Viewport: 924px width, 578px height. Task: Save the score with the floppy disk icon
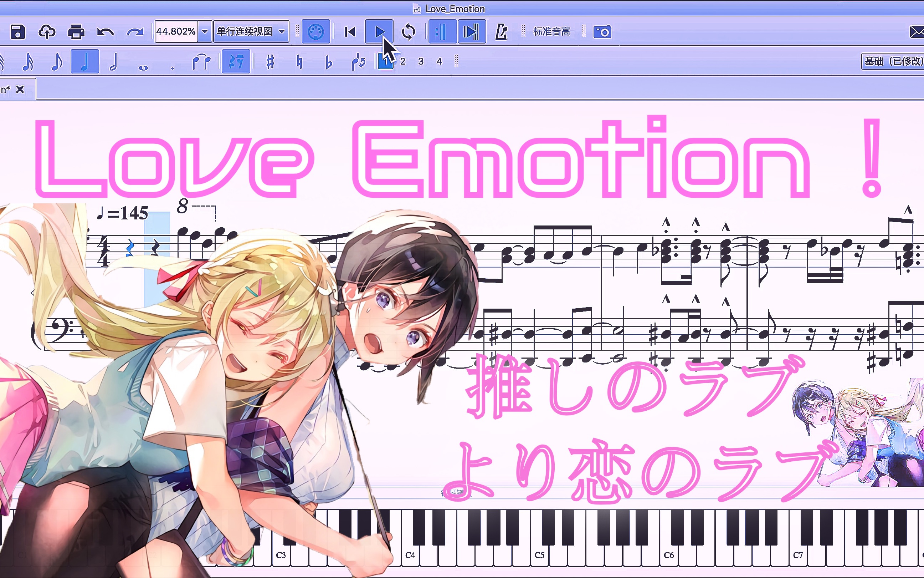coord(17,32)
